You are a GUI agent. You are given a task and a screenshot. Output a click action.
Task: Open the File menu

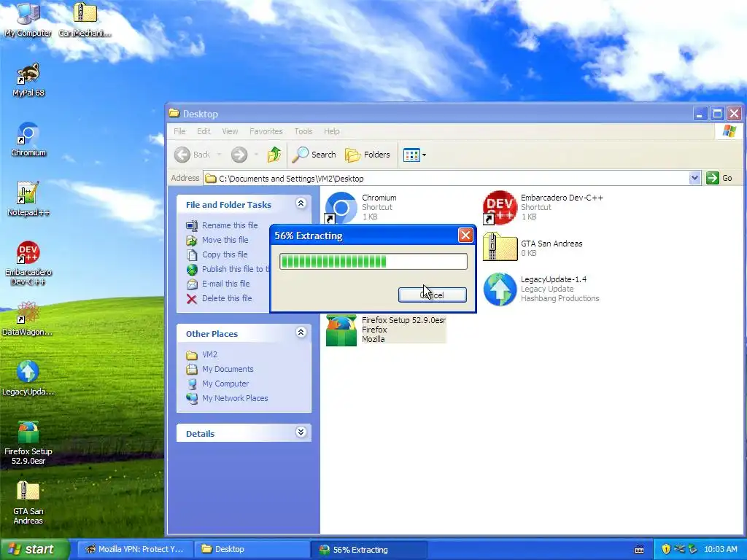[x=179, y=131]
